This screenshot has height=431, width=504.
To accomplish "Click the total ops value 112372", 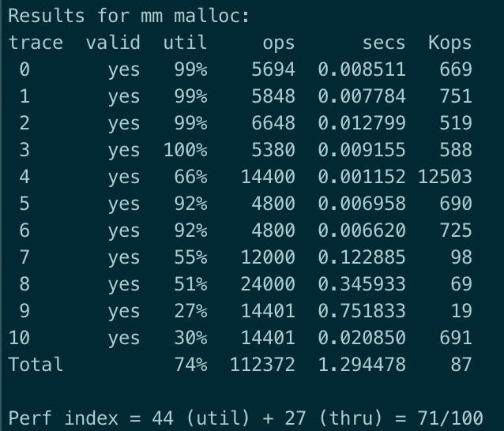I will pyautogui.click(x=262, y=365).
